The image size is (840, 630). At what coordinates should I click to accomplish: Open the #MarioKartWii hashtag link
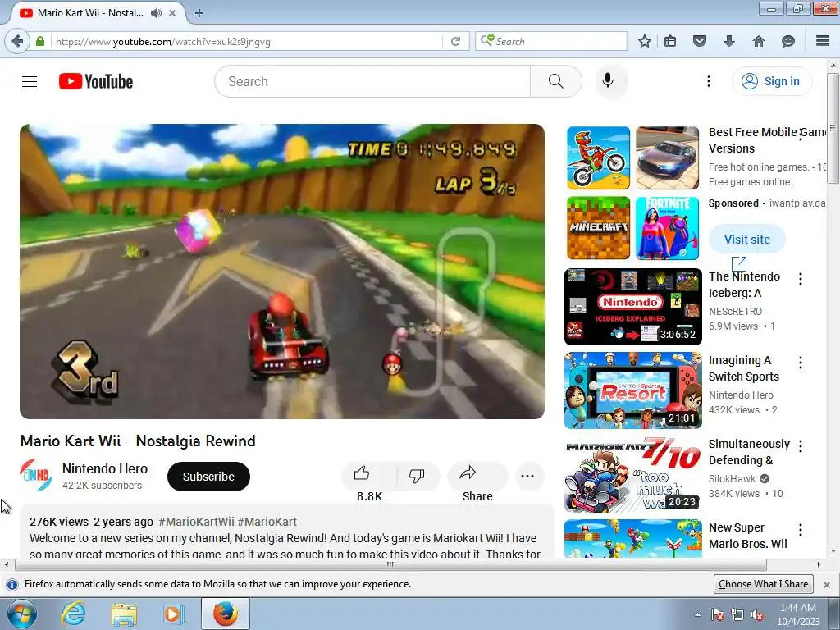196,522
